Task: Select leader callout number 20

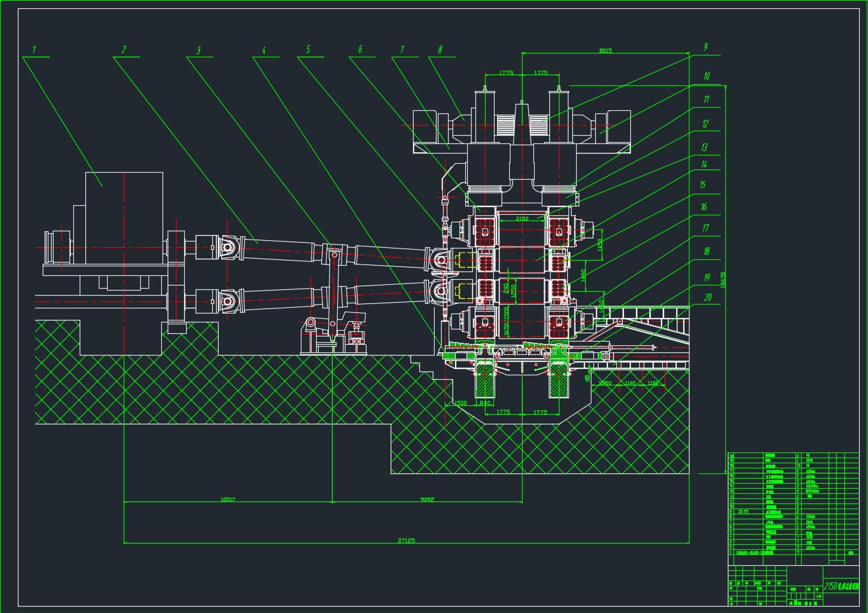Action: pos(707,298)
